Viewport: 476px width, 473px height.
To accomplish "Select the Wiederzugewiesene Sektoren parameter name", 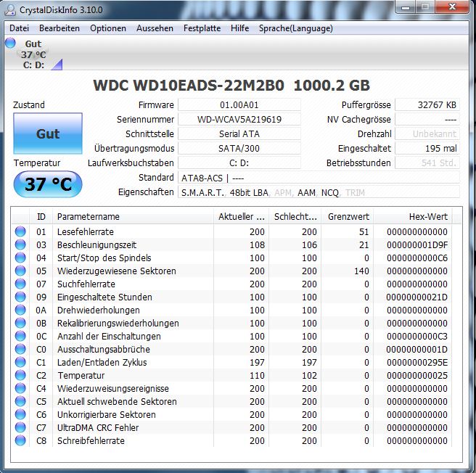I will 117,271.
